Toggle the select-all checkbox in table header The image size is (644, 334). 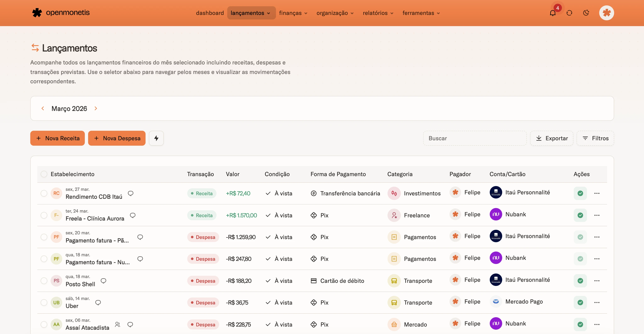44,174
